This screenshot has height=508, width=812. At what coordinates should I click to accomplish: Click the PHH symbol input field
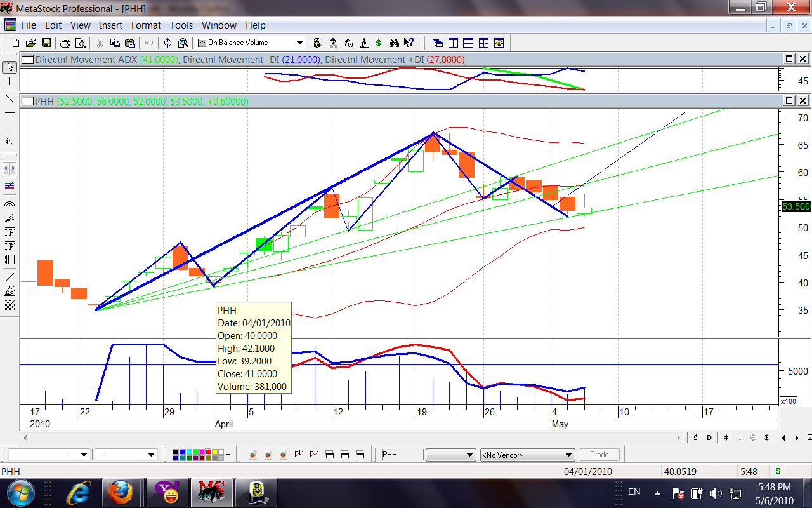click(401, 455)
